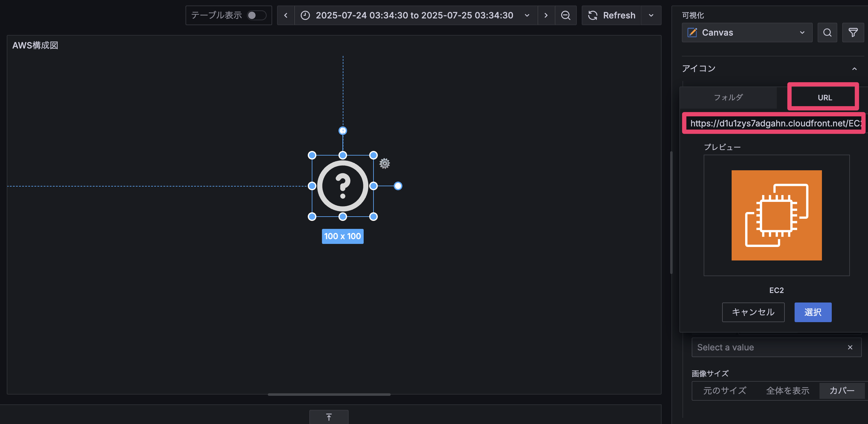Click the question mark icon element on canvas
Viewport: 868px width, 424px height.
pyautogui.click(x=343, y=186)
